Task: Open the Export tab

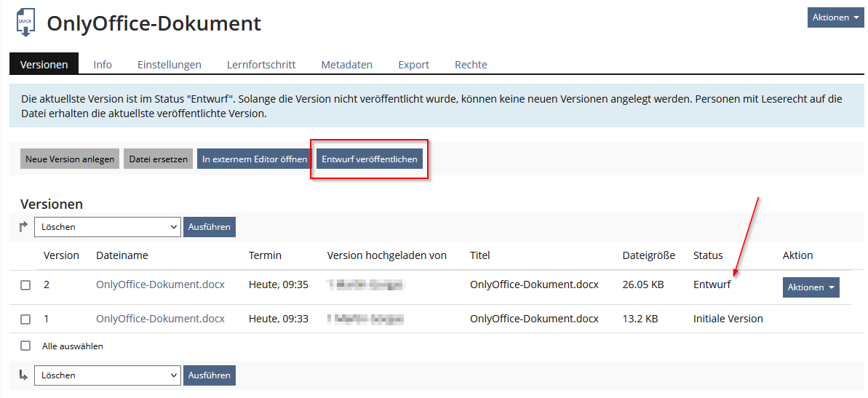Action: 413,64
